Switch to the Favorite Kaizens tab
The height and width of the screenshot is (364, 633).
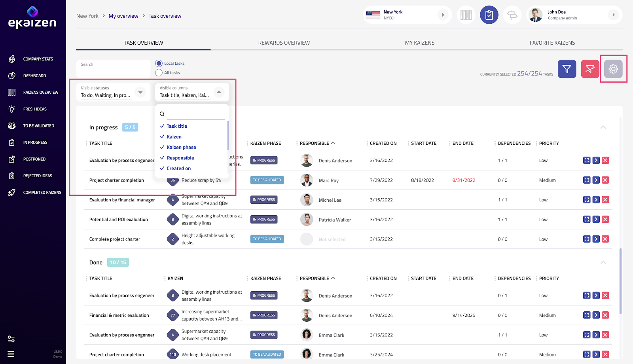click(552, 43)
